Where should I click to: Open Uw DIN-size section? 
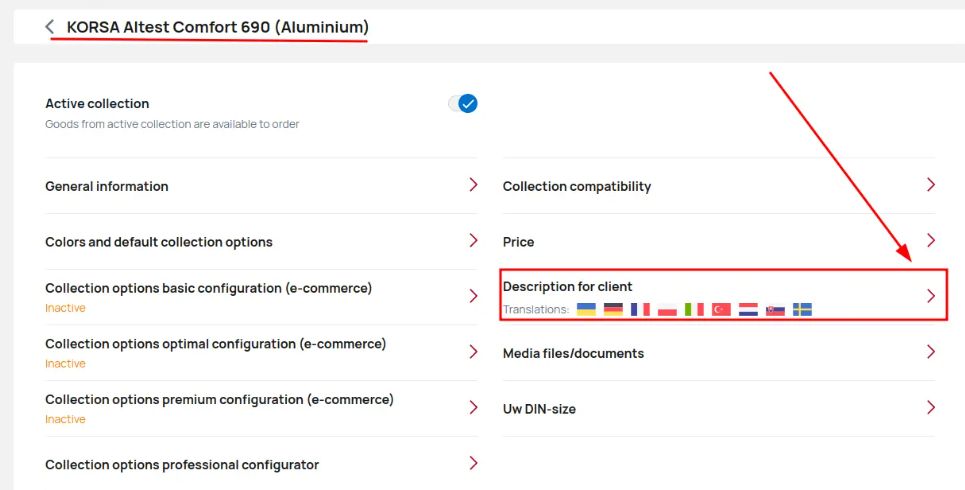click(x=719, y=409)
